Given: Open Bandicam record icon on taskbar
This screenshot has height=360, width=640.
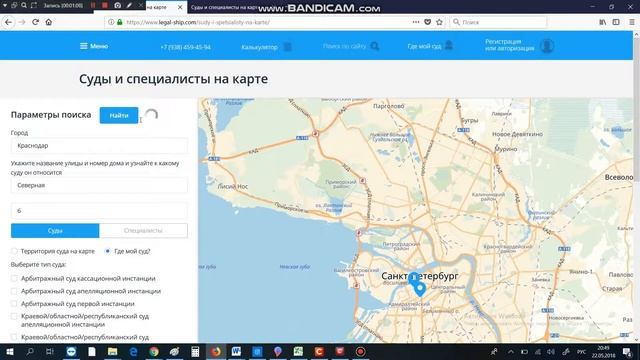Looking at the screenshot, I should pos(360,351).
